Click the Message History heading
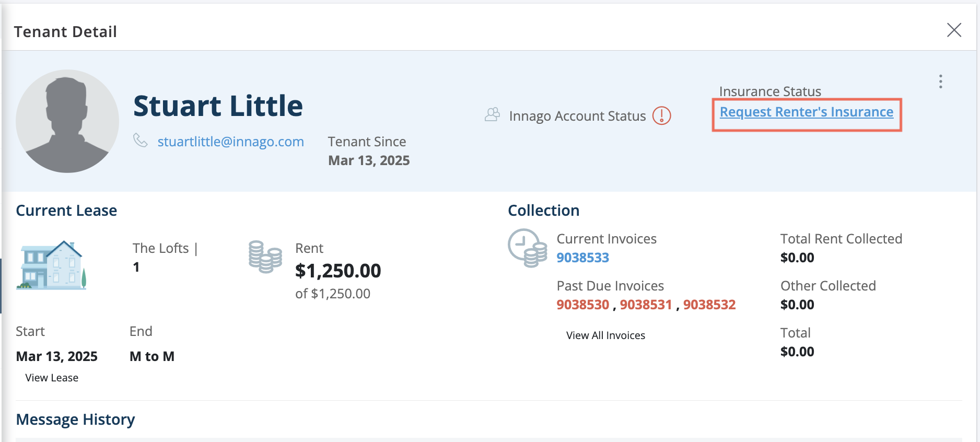 coord(75,420)
